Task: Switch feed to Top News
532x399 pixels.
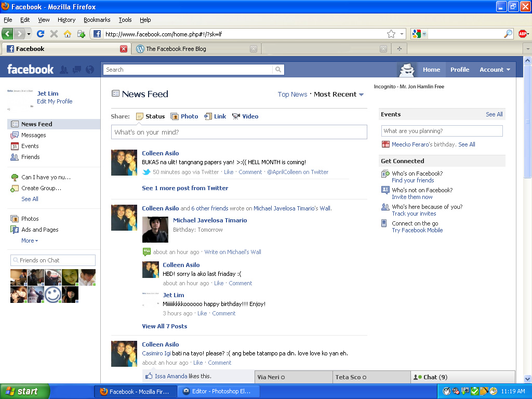Action: coord(292,95)
